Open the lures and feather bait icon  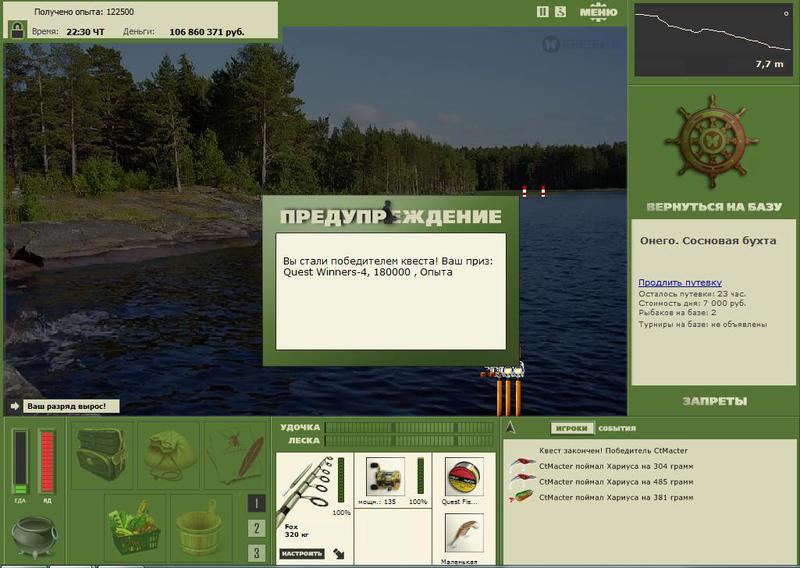pyautogui.click(x=237, y=454)
